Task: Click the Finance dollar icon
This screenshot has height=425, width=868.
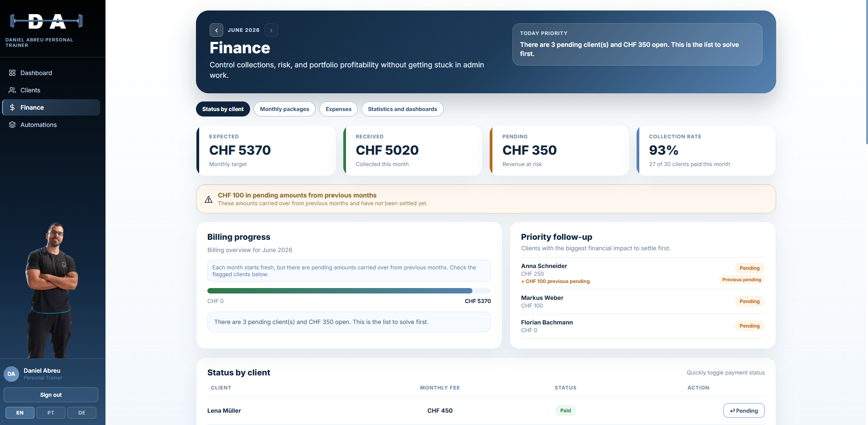Action: pyautogui.click(x=12, y=107)
